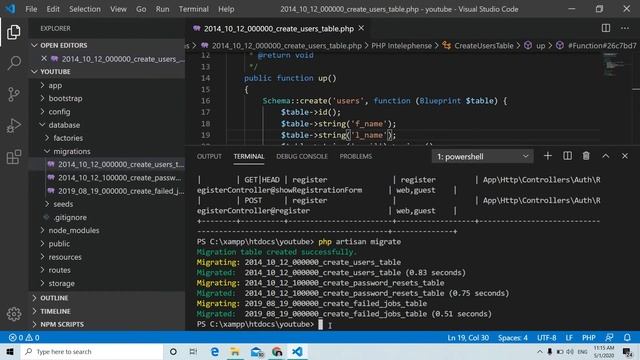This screenshot has height=360, width=640.
Task: Expand the Outline section
Action: (x=108, y=298)
